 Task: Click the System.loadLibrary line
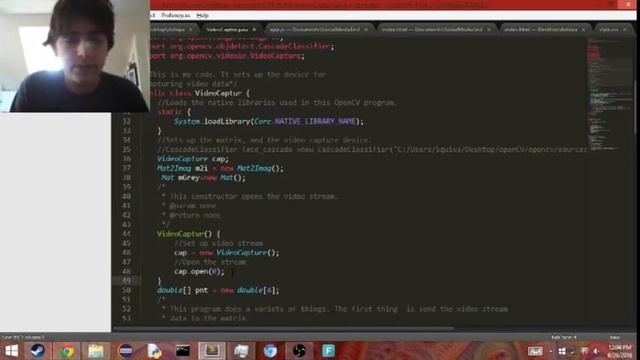pos(269,121)
